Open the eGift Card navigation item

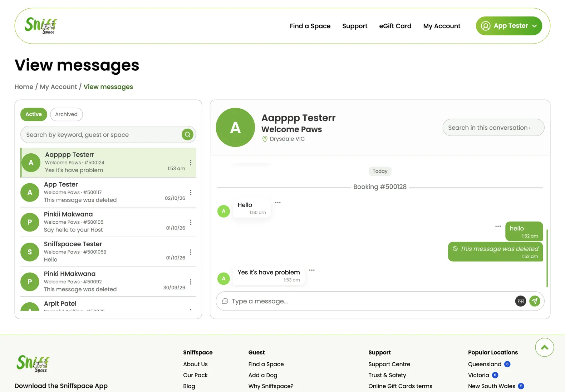point(395,26)
